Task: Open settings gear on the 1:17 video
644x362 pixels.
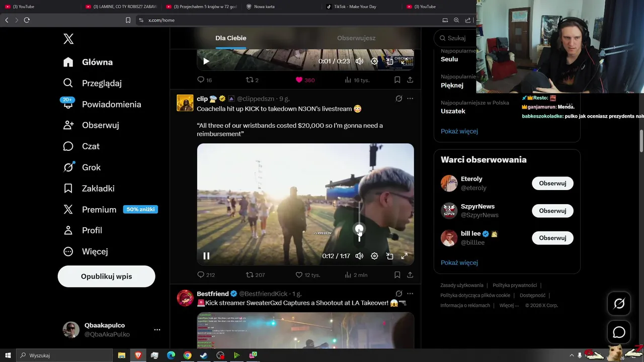Action: coord(374,256)
